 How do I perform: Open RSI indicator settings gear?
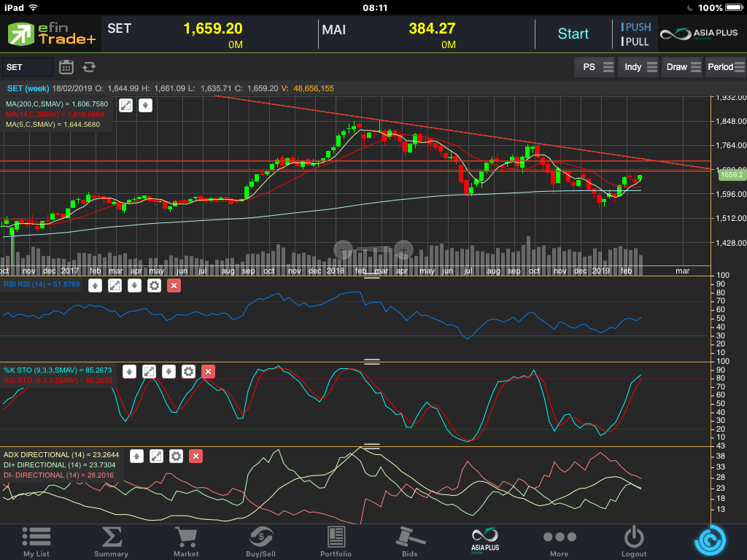point(154,285)
